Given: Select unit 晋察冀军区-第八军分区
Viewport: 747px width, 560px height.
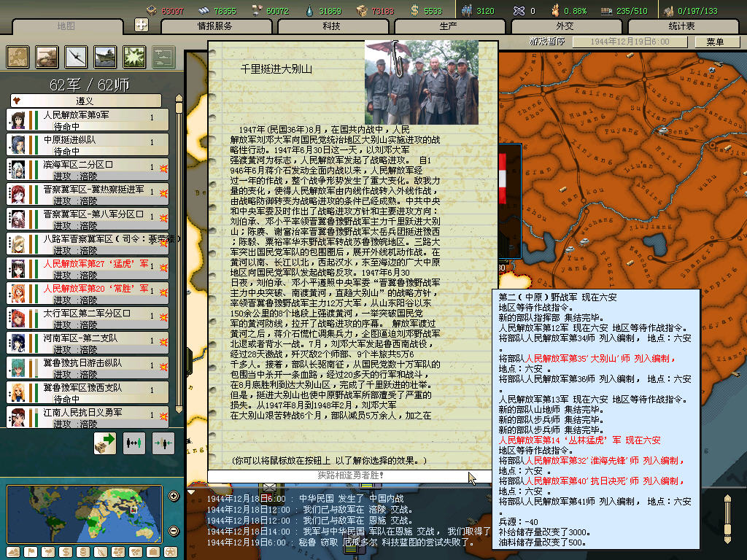Looking at the screenshot, I should [x=88, y=219].
